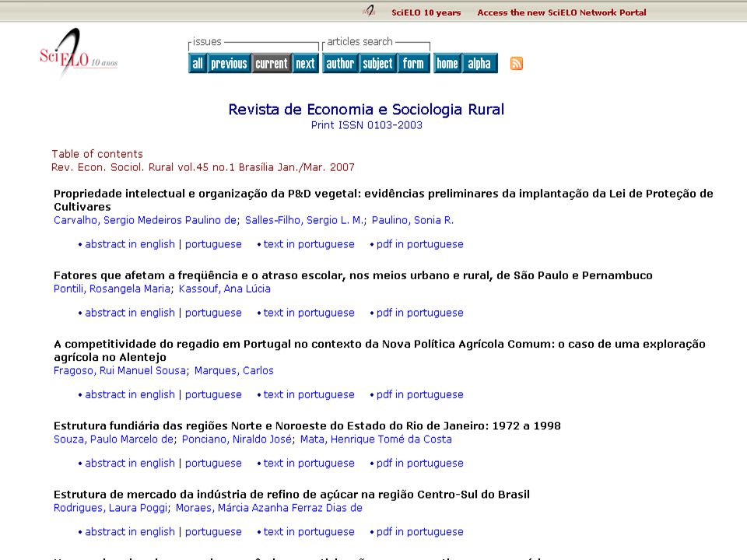Open author Rodrigues, Laura Poggi
The height and width of the screenshot is (560, 747).
coord(110,508)
